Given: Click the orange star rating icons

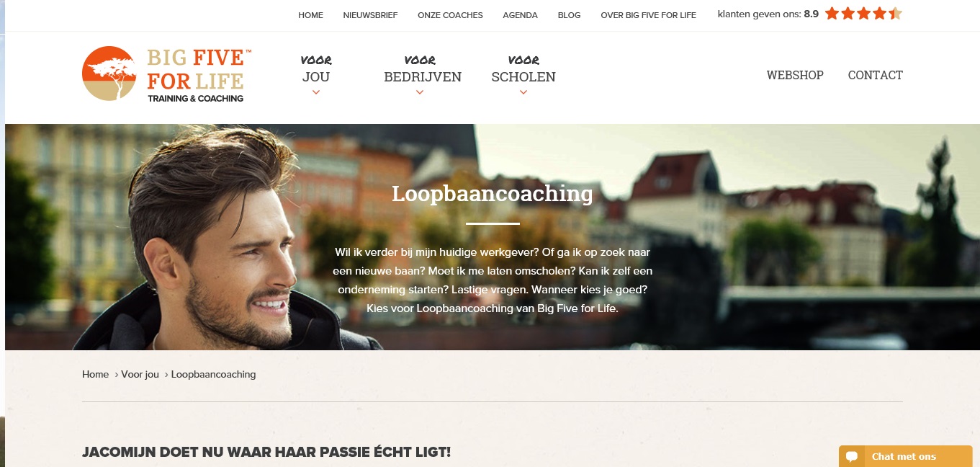Looking at the screenshot, I should pyautogui.click(x=863, y=14).
